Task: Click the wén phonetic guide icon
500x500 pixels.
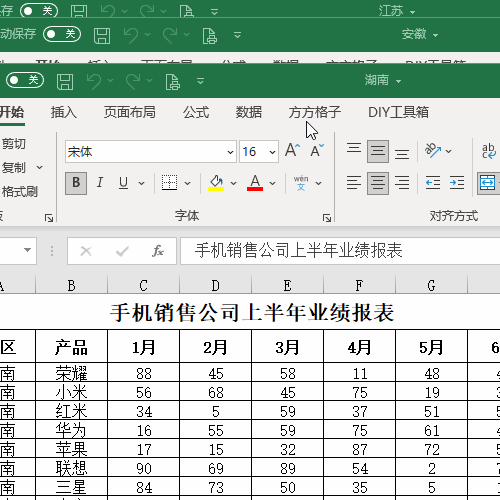Action: click(301, 183)
